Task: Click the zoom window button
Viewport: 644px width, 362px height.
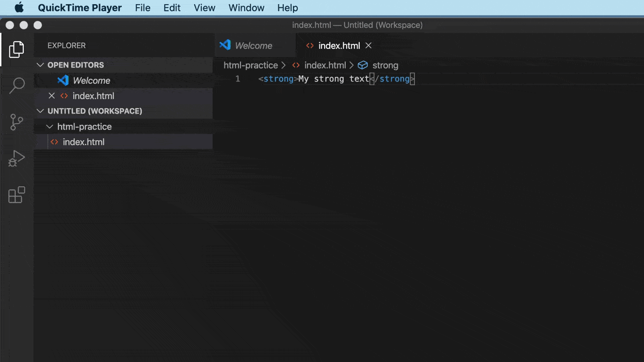Action: pos(38,25)
